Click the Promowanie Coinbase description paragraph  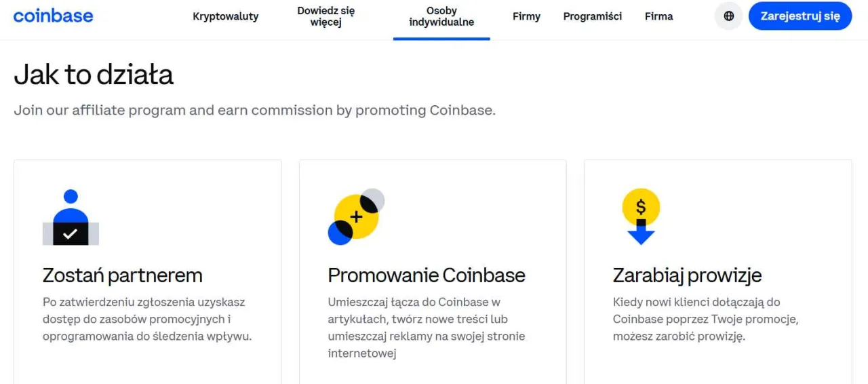pos(426,328)
